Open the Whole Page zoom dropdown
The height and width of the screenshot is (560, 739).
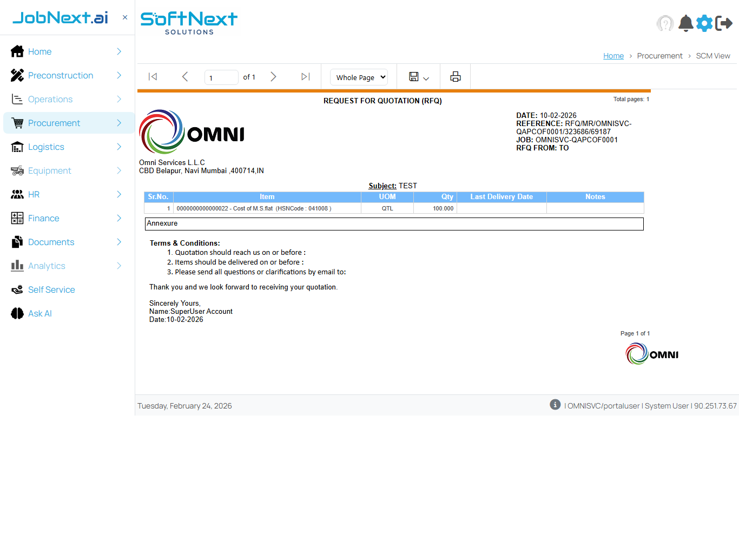pos(359,77)
